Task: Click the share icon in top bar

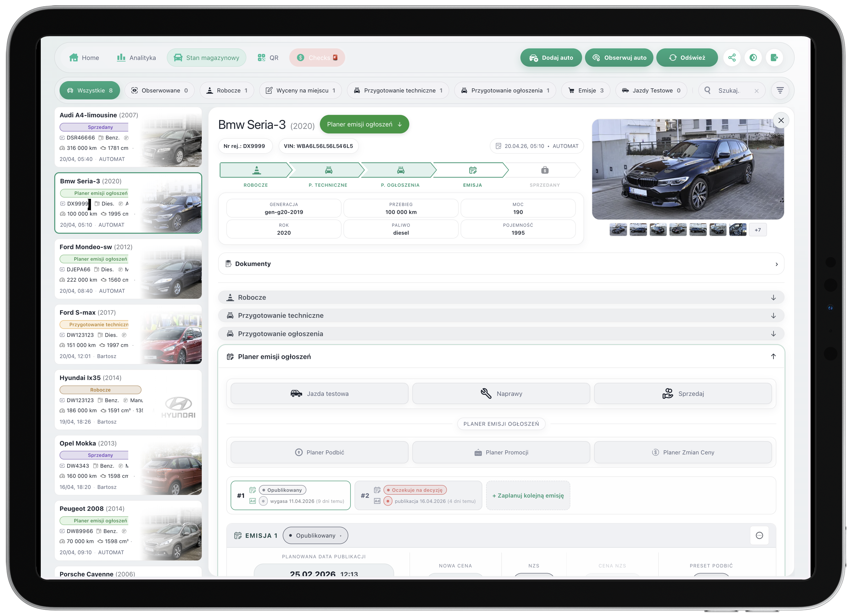Action: coord(732,57)
